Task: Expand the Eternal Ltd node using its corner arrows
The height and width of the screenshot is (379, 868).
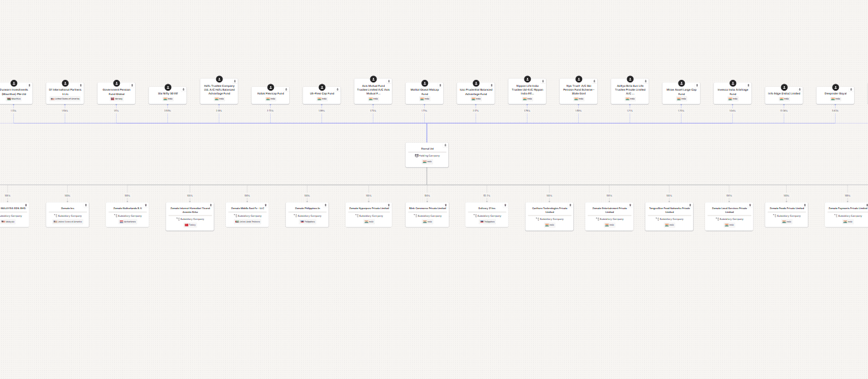Action: tap(445, 145)
